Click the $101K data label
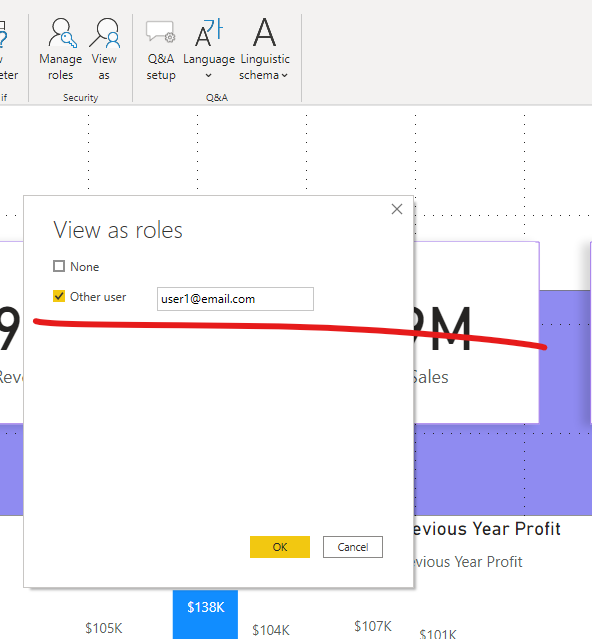The height and width of the screenshot is (639, 592). [438, 634]
